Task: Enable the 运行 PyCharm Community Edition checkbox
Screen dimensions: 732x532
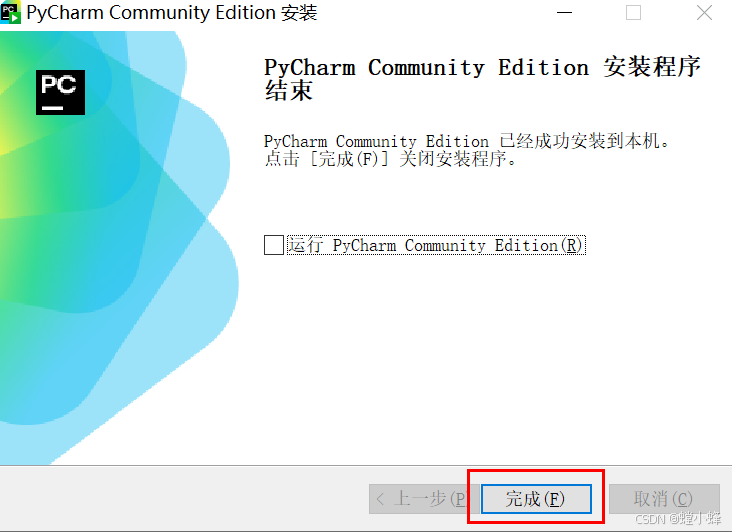Action: [x=274, y=245]
